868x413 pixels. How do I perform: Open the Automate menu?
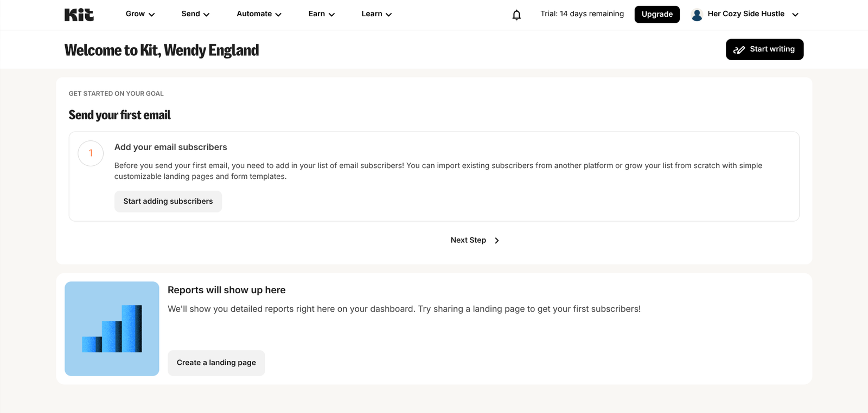259,14
